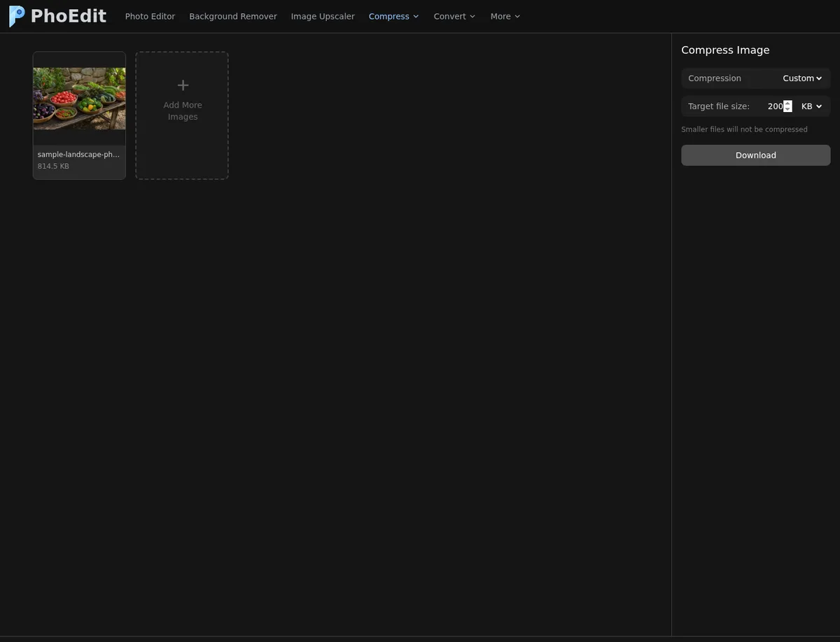Click the Add More Images label

click(x=183, y=111)
